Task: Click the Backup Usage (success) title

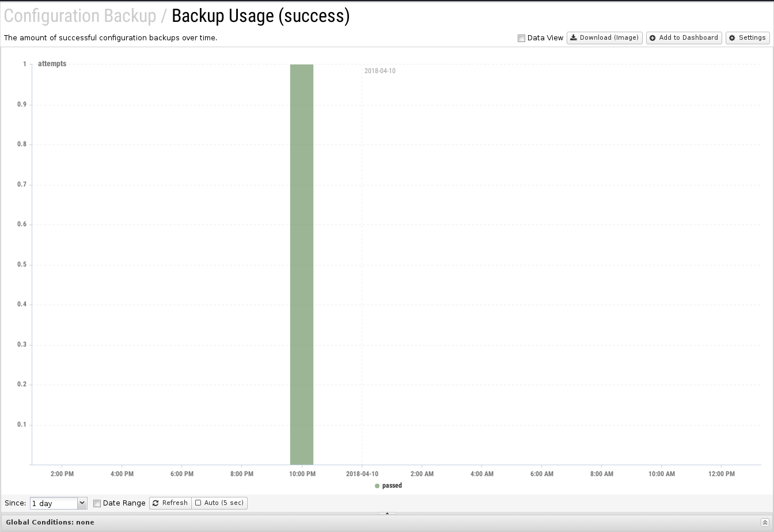Action: tap(260, 16)
